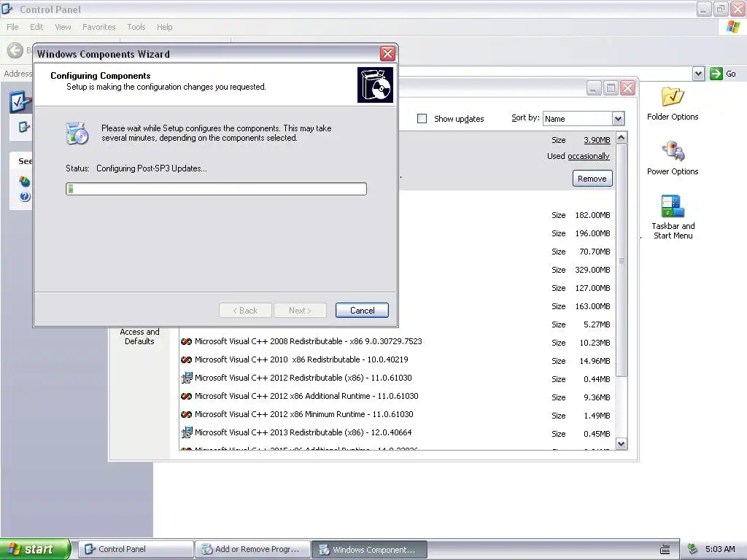Switch to Add or Remove Programs taskbar button
Image resolution: width=747 pixels, height=560 pixels.
point(253,550)
